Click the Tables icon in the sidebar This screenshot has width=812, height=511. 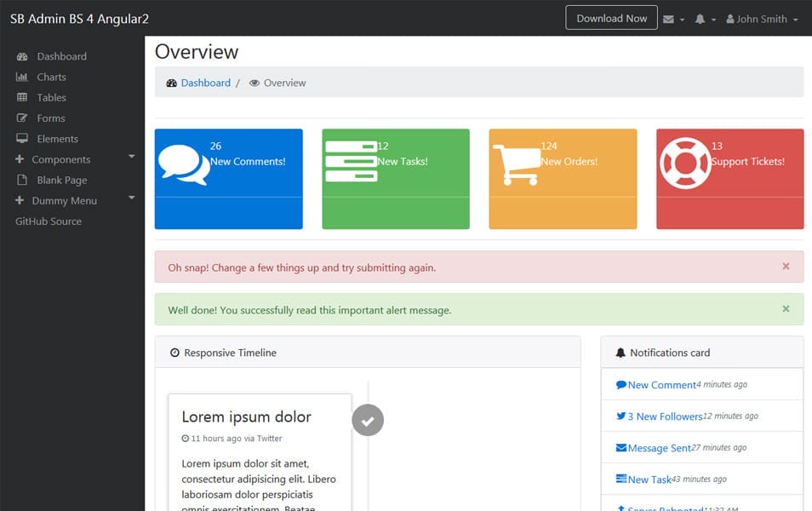[21, 97]
